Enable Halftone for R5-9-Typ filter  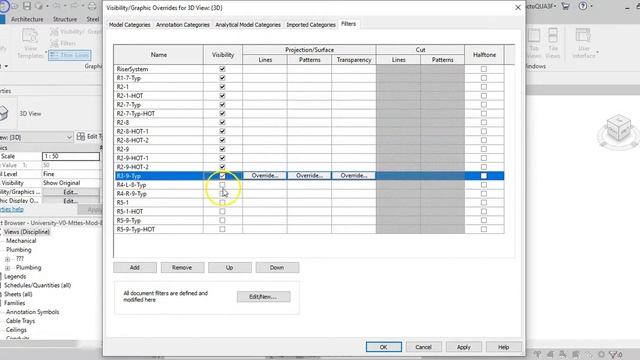point(484,220)
